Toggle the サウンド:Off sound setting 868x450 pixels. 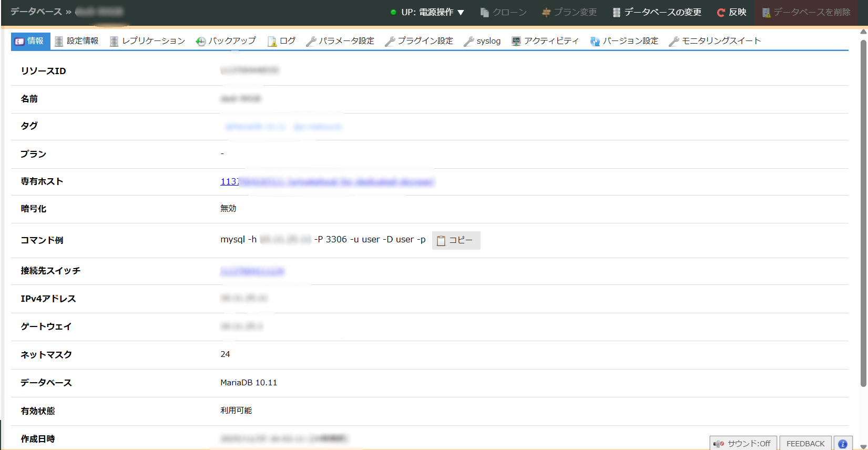click(x=742, y=444)
